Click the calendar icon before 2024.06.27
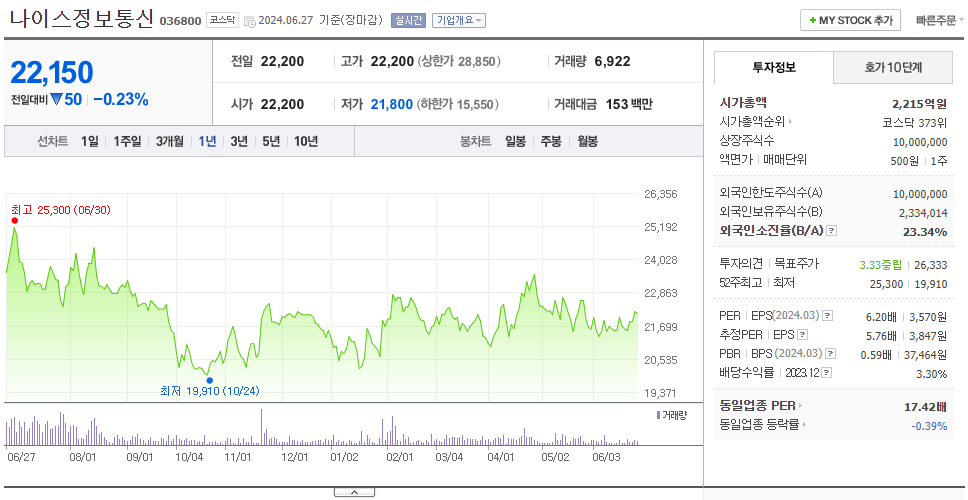 [x=249, y=21]
